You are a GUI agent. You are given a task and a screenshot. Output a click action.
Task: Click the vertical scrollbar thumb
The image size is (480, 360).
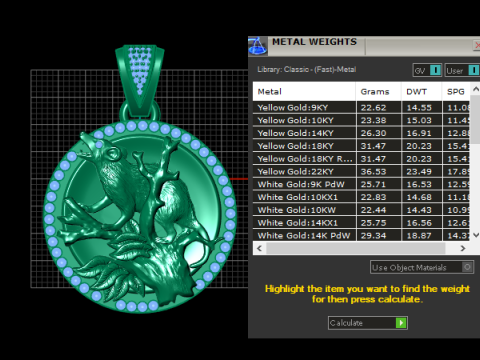pyautogui.click(x=475, y=120)
